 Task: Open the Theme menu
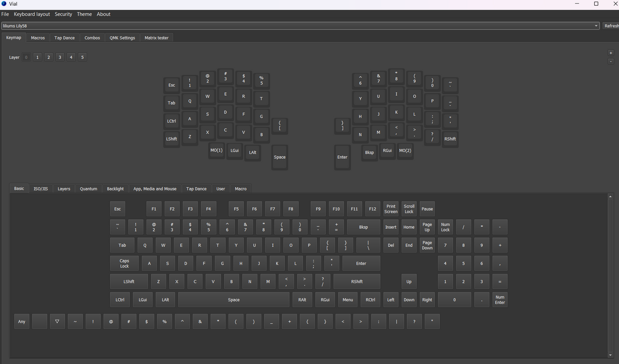pyautogui.click(x=84, y=14)
